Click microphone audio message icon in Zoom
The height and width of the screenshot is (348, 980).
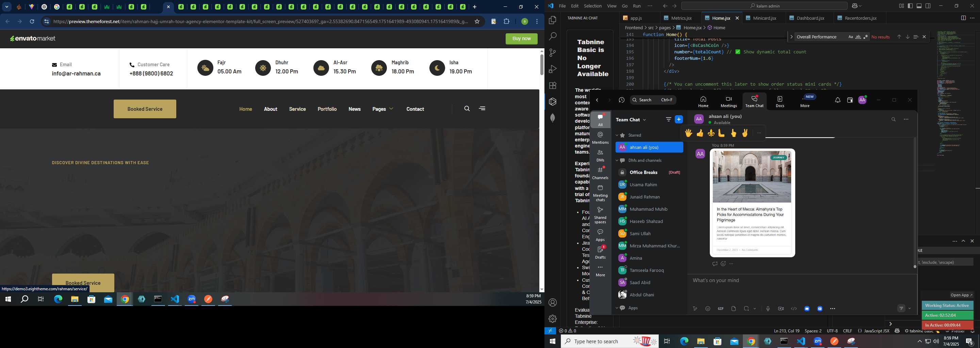(768, 309)
